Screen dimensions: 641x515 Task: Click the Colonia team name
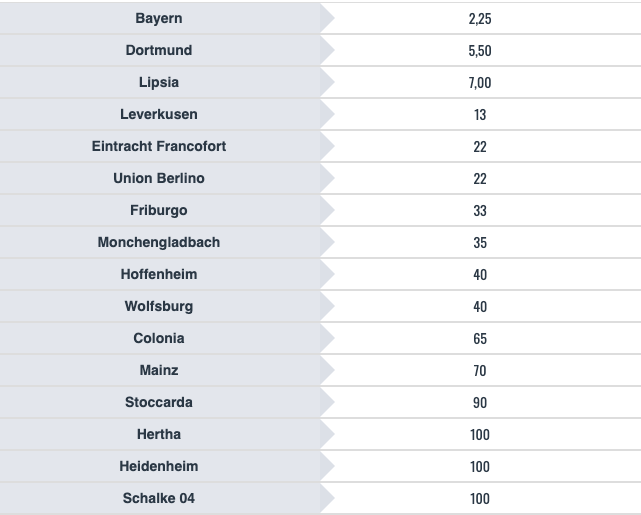pos(159,339)
